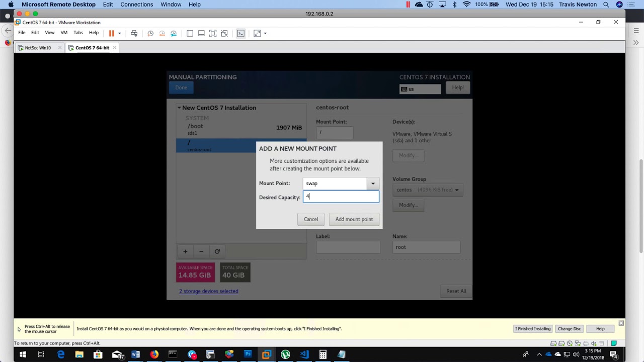Click the Name field containing root
Image resolution: width=644 pixels, height=362 pixels.
click(426, 247)
